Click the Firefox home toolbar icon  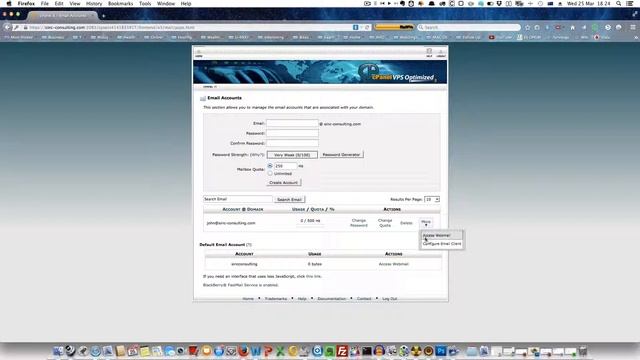click(x=572, y=27)
